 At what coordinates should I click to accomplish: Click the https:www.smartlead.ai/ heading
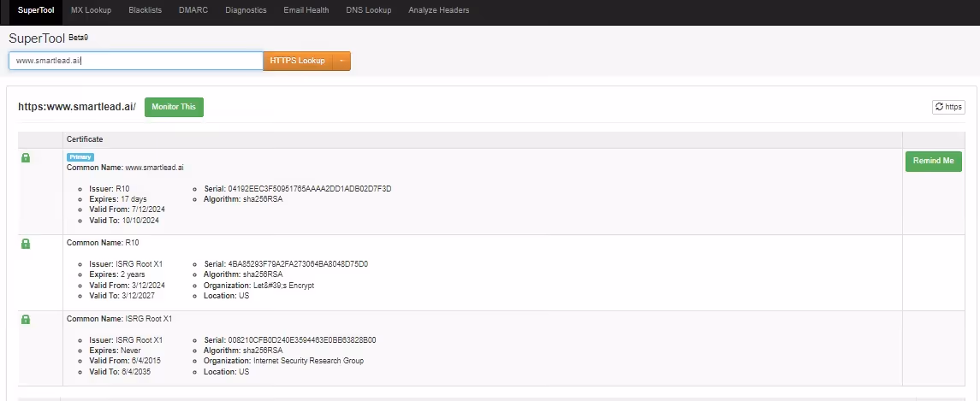(x=77, y=107)
